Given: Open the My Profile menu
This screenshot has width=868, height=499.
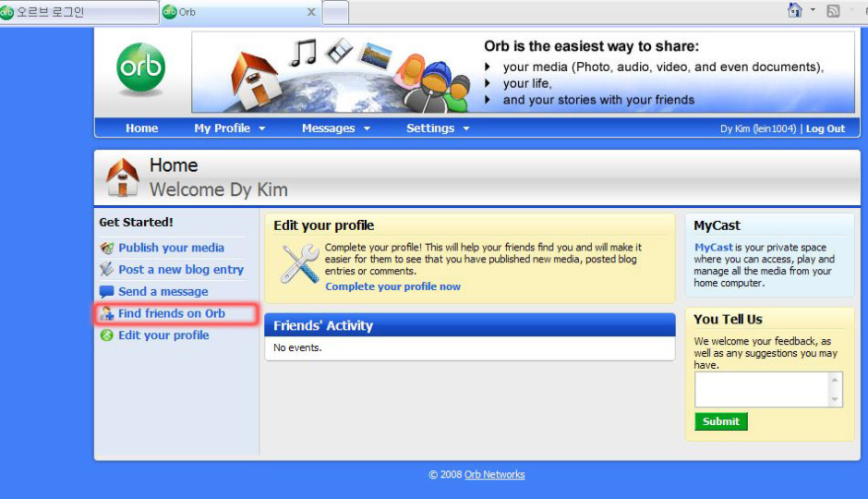Looking at the screenshot, I should [x=222, y=128].
